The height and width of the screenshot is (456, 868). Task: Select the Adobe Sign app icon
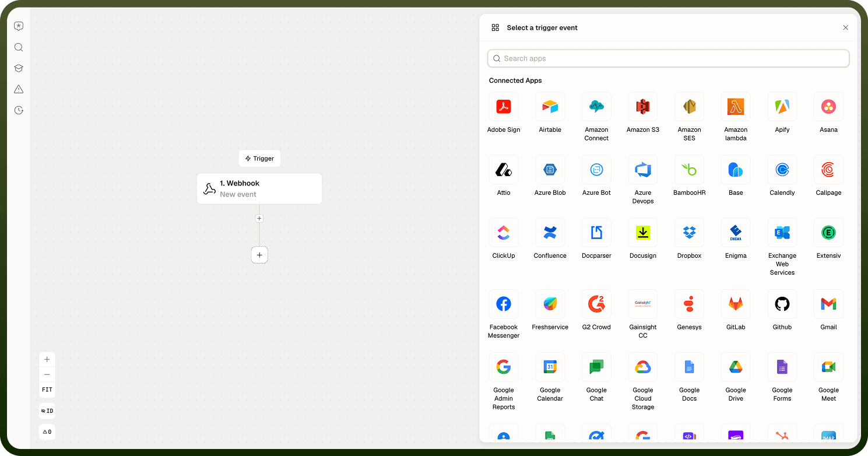(x=504, y=107)
